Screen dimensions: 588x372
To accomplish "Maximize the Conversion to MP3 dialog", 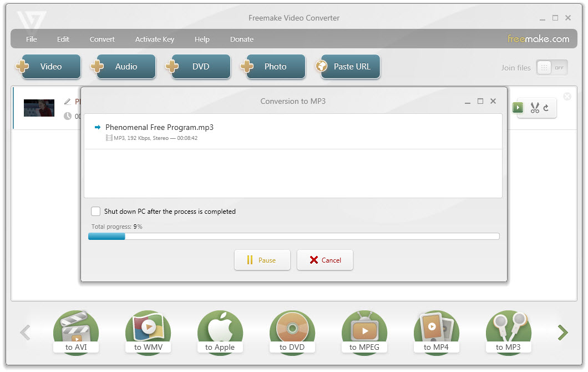I will pyautogui.click(x=480, y=101).
